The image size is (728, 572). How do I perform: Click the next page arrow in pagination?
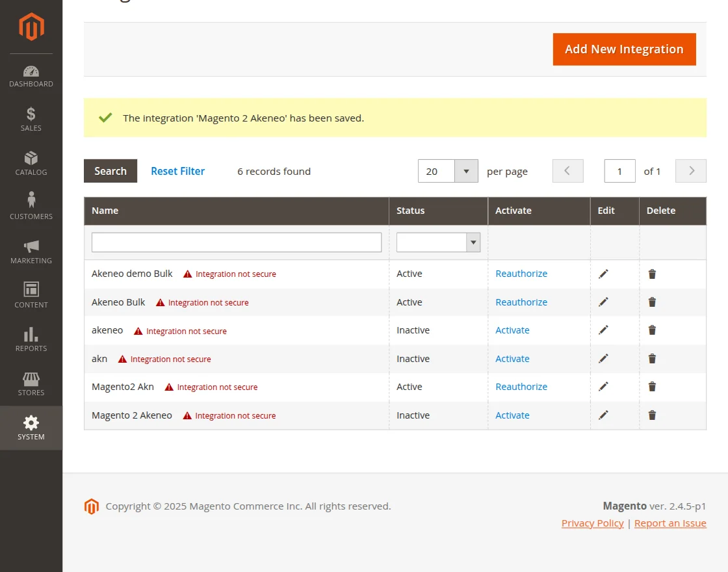pos(690,171)
